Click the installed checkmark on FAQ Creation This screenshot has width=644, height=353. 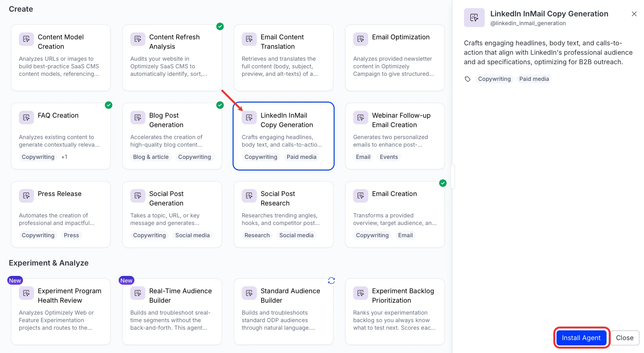109,105
